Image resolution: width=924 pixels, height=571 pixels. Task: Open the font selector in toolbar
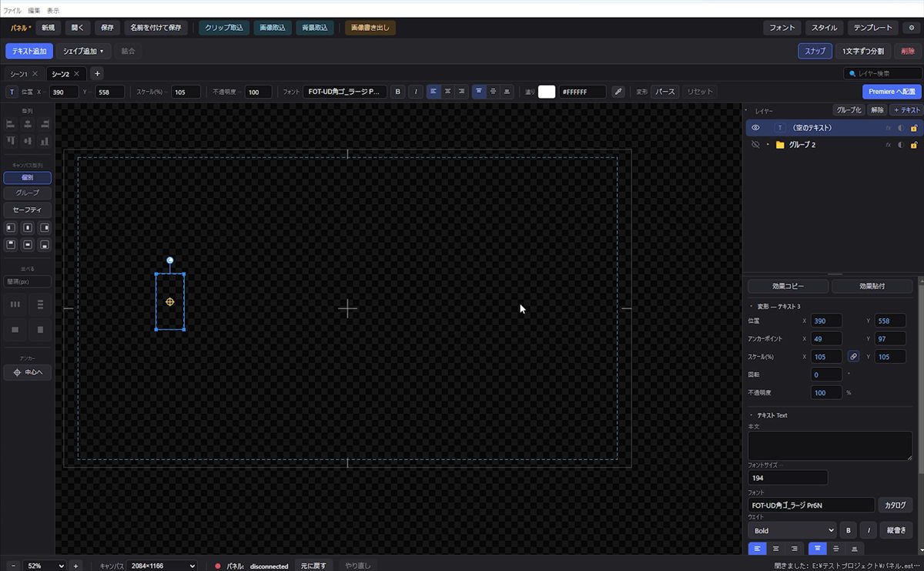[x=345, y=92]
